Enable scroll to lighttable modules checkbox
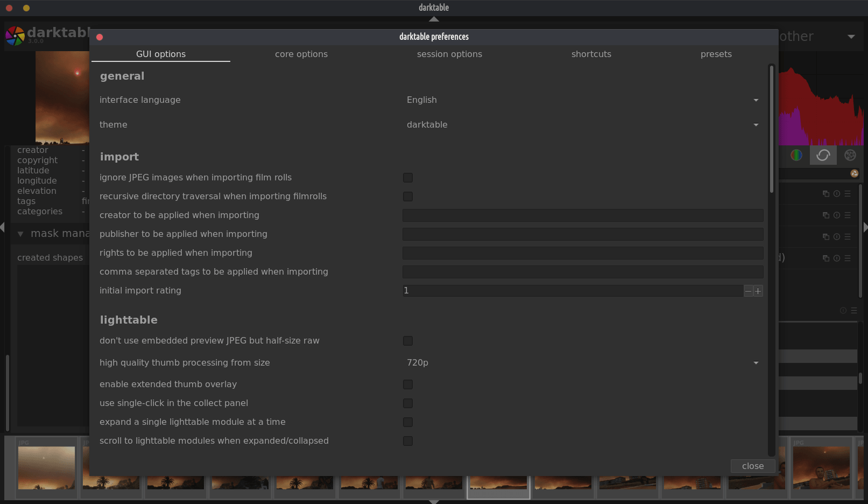 (x=408, y=441)
